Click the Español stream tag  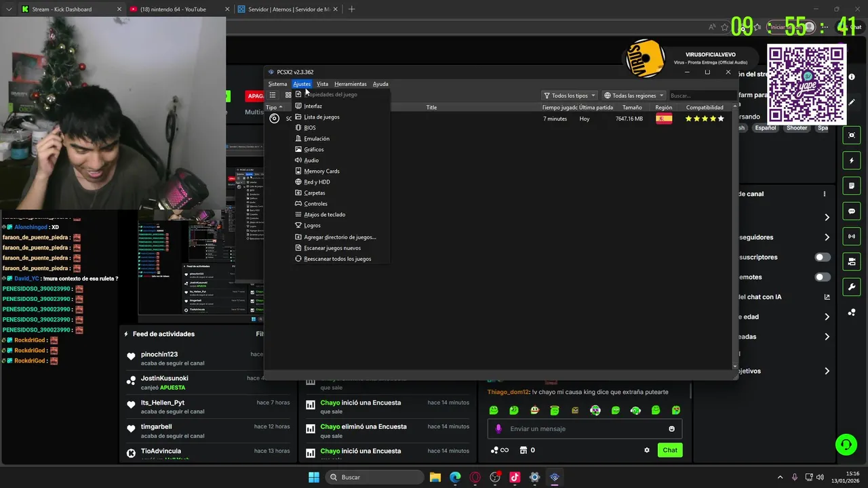[766, 127]
